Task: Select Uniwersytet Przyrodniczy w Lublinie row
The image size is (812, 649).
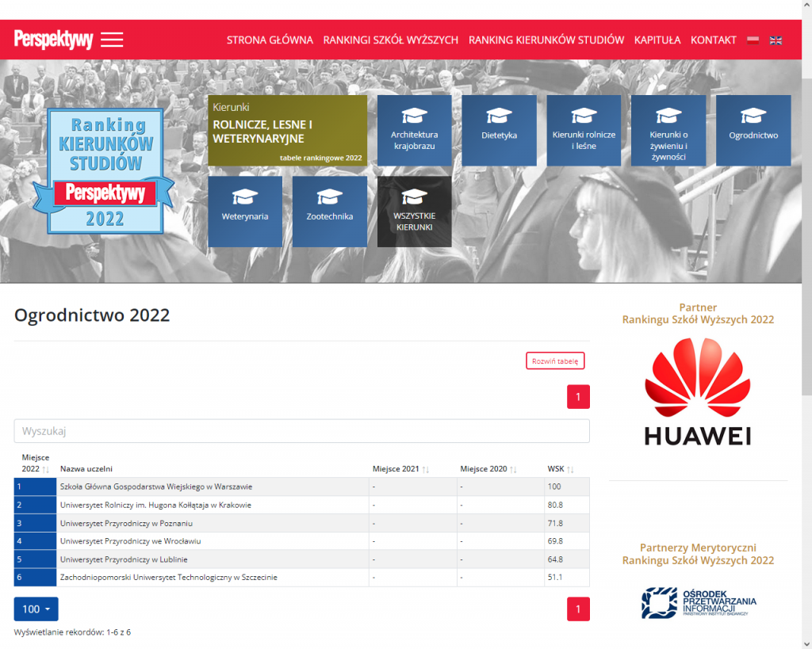Action: tap(302, 559)
